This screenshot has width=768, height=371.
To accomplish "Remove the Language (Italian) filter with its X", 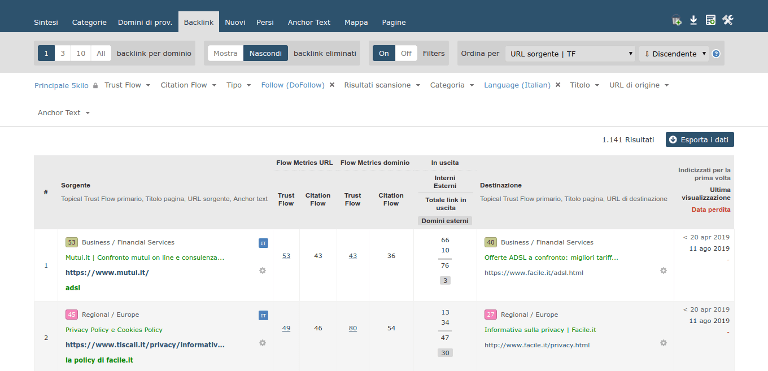I will coord(557,85).
